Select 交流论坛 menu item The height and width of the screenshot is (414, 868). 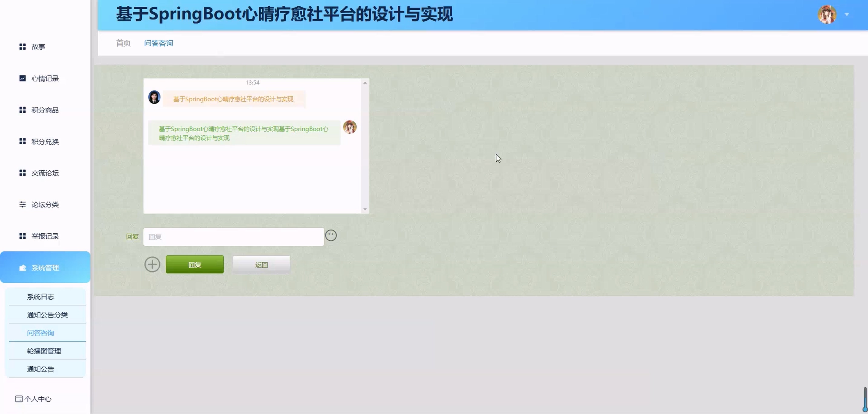click(45, 173)
